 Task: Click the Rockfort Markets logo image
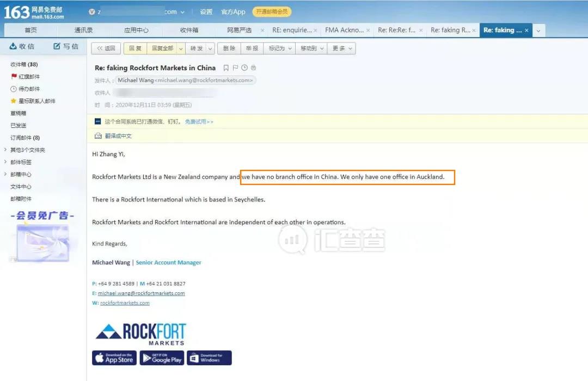point(140,334)
